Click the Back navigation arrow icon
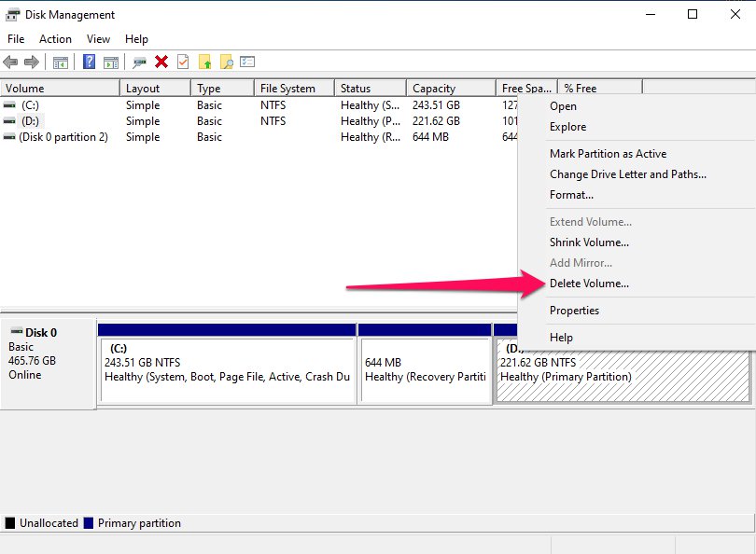Viewport: 756px width, 554px height. [x=11, y=62]
